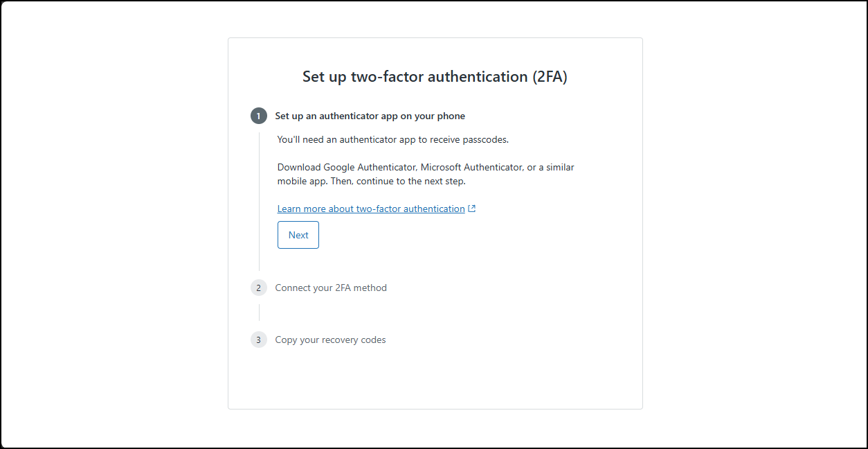This screenshot has height=449, width=868.
Task: Click the Next button
Action: (x=298, y=235)
